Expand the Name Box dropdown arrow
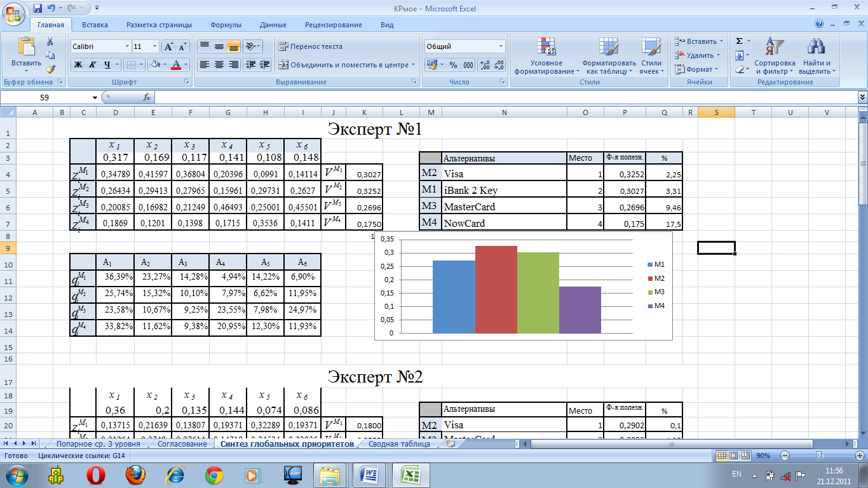This screenshot has width=868, height=488. [95, 97]
